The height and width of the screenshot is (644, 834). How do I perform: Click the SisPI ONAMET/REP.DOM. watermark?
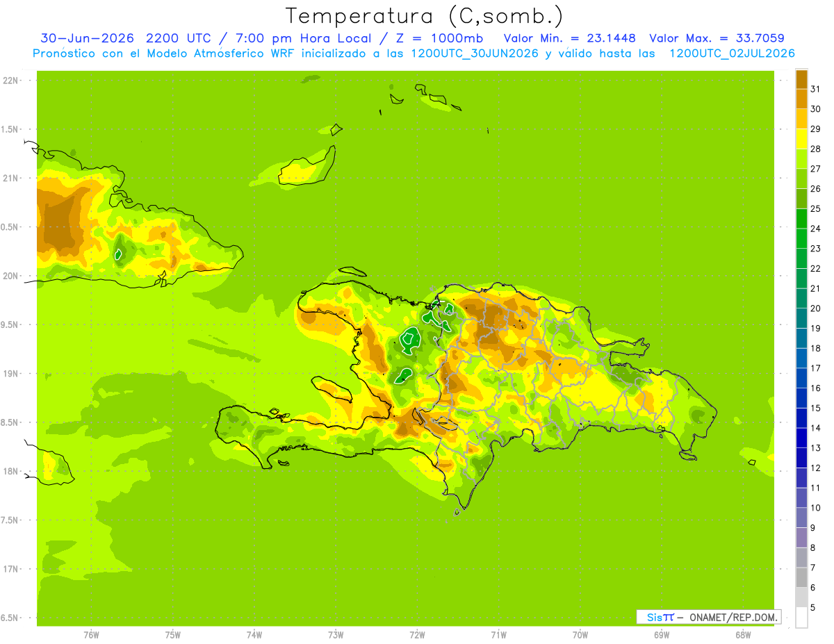click(x=709, y=617)
